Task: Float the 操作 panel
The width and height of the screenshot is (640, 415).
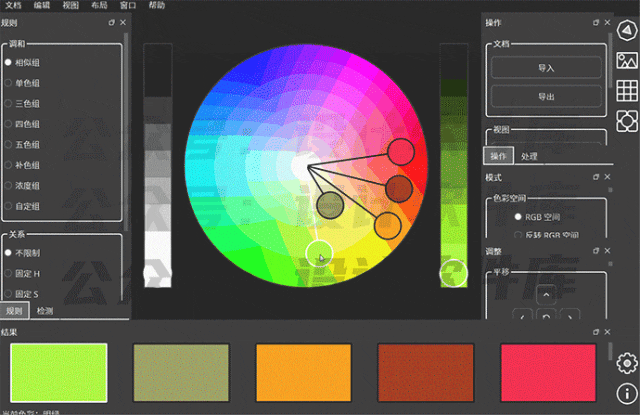Action: point(596,23)
